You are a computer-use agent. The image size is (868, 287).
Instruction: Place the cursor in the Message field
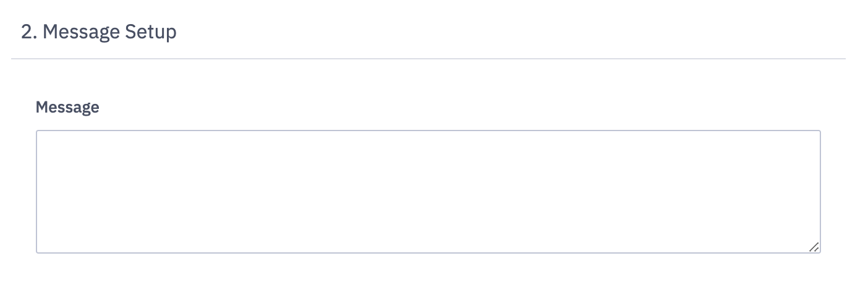coord(428,191)
